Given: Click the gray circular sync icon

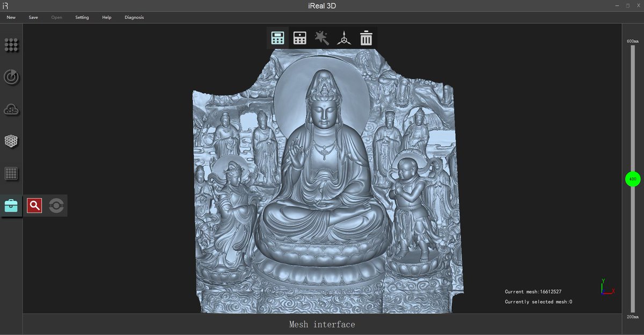Looking at the screenshot, I should click(56, 205).
